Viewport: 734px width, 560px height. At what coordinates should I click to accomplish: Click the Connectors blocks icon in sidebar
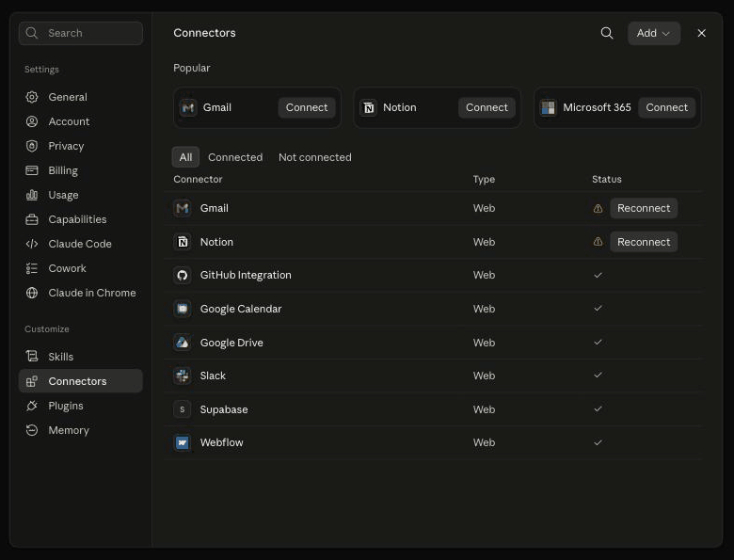click(32, 381)
